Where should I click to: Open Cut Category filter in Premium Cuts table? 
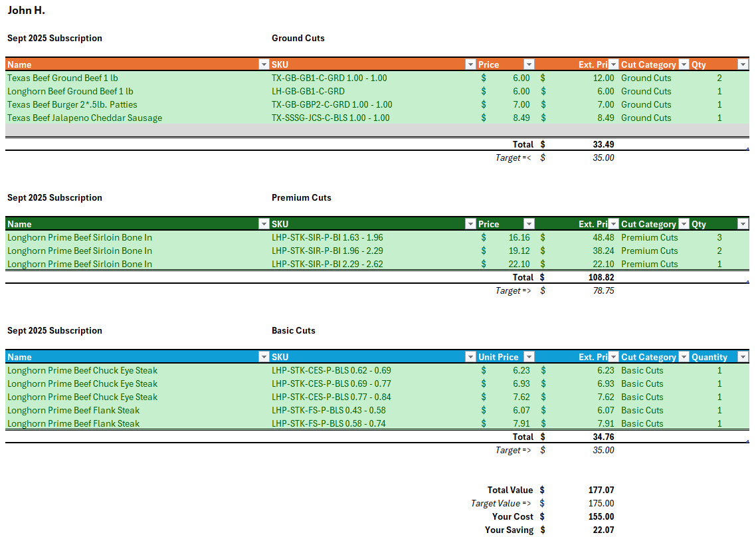682,224
